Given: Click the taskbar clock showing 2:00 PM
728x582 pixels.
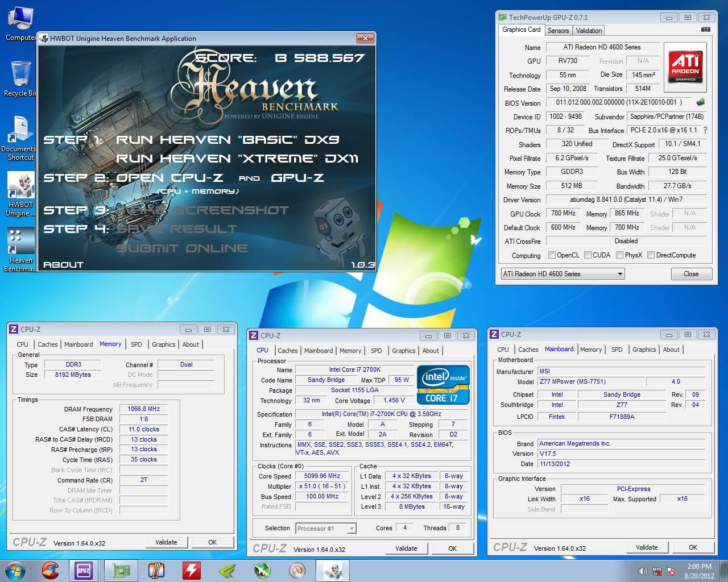Looking at the screenshot, I should coord(699,571).
